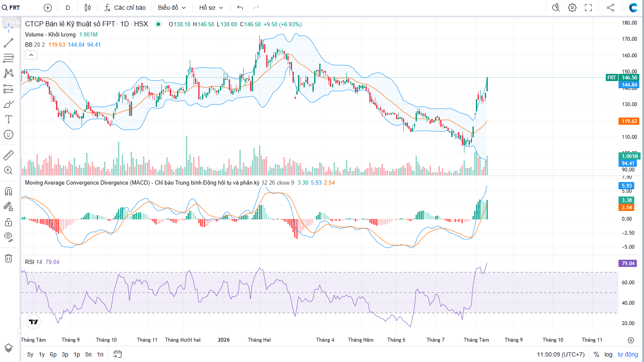Screen dimensions: 644x362
Task: Expand the Hồ sơ dropdown
Action: point(211,8)
